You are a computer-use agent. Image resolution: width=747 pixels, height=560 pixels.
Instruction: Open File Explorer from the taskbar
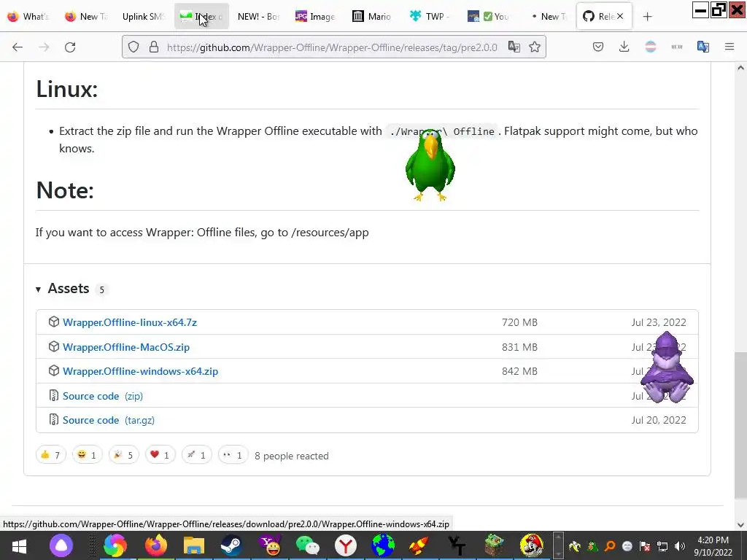(194, 545)
